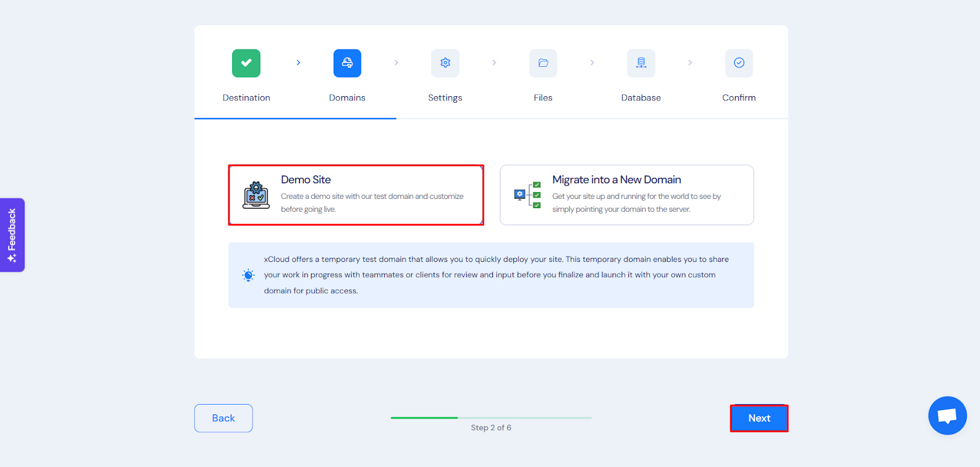Click the lightbulb tip icon
Image resolution: width=980 pixels, height=467 pixels.
tap(248, 275)
